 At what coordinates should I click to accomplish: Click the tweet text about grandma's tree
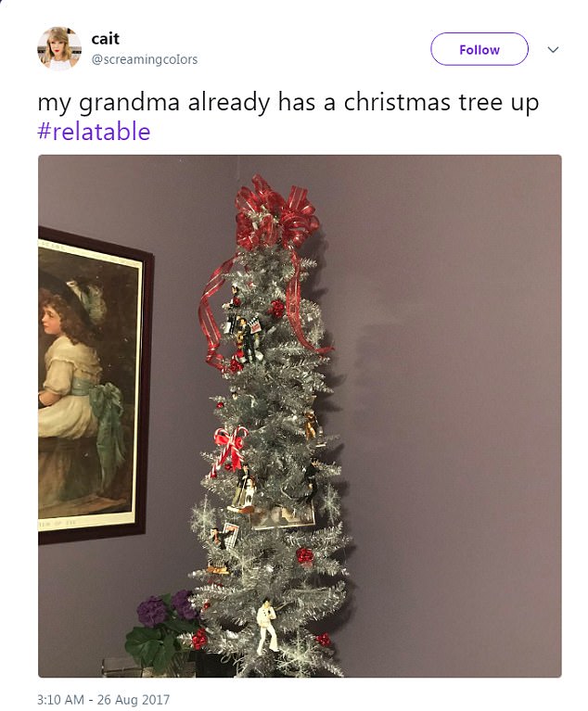pyautogui.click(x=288, y=117)
